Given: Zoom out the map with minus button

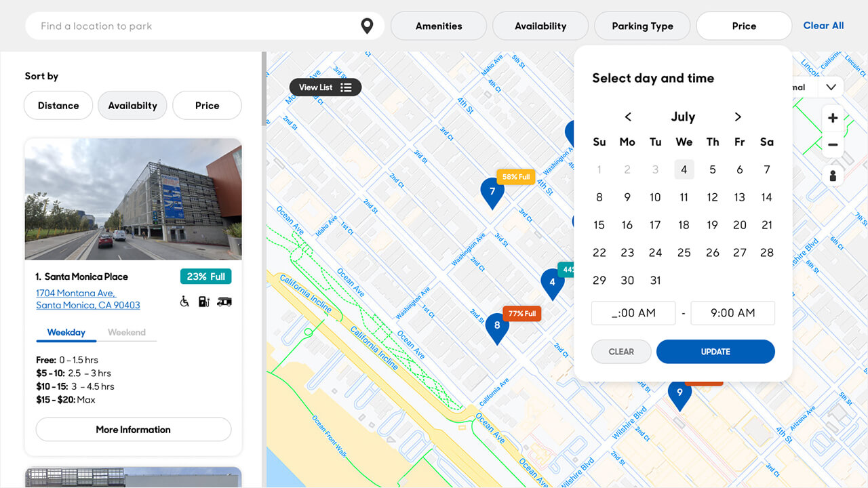Looking at the screenshot, I should tap(833, 144).
